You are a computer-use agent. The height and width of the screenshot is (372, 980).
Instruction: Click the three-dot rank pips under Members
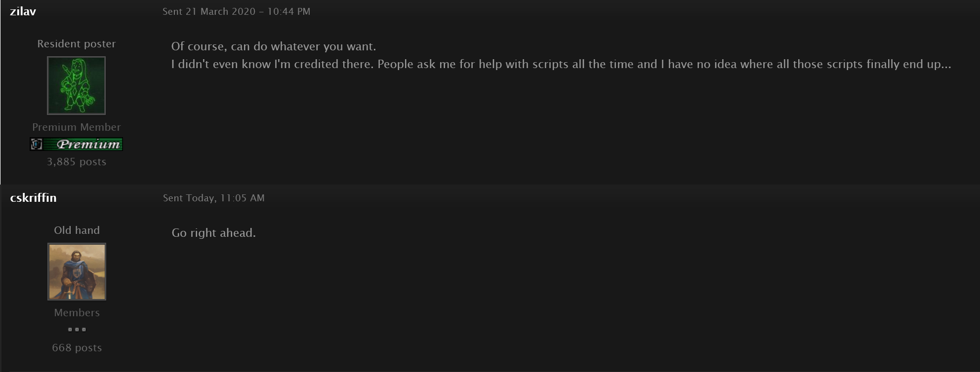click(x=77, y=329)
